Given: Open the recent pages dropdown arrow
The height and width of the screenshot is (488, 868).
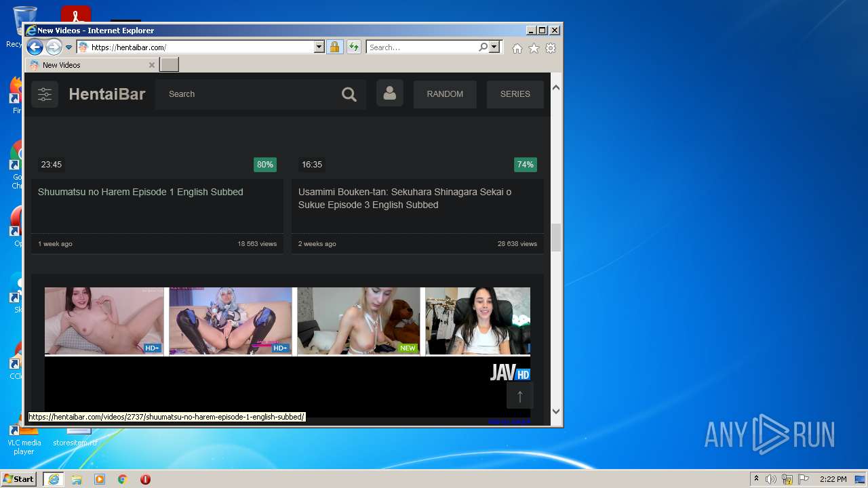Looking at the screenshot, I should coord(68,47).
